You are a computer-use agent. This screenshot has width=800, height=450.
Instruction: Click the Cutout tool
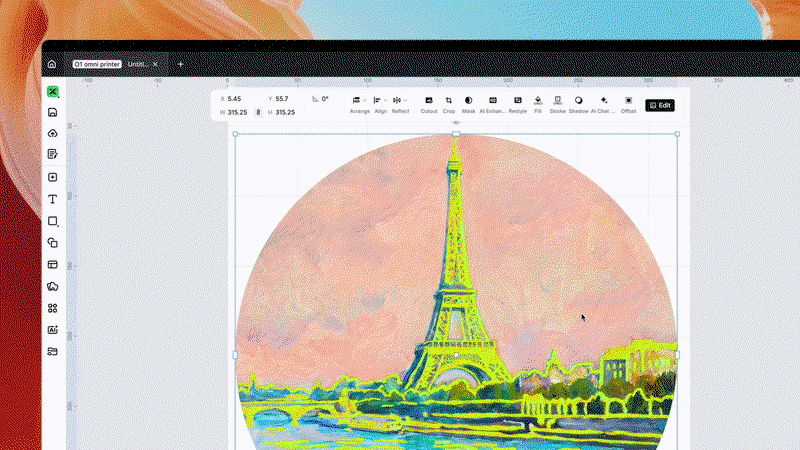[x=429, y=105]
